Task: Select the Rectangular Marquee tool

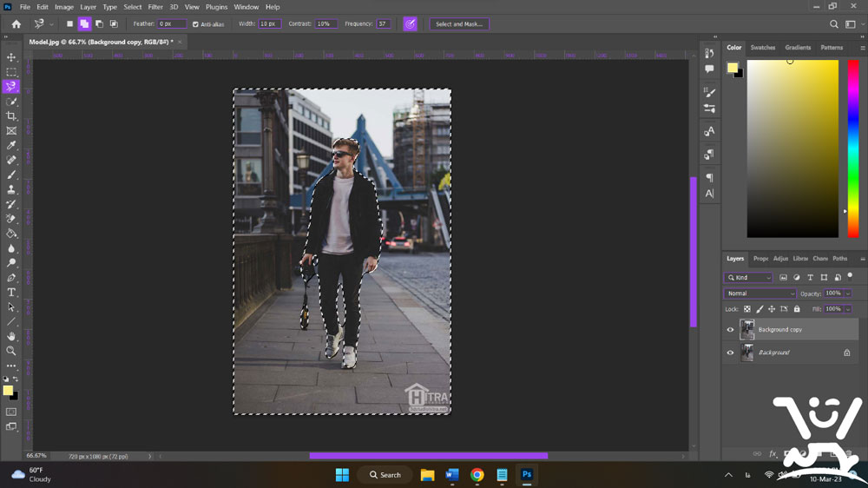Action: pyautogui.click(x=11, y=72)
